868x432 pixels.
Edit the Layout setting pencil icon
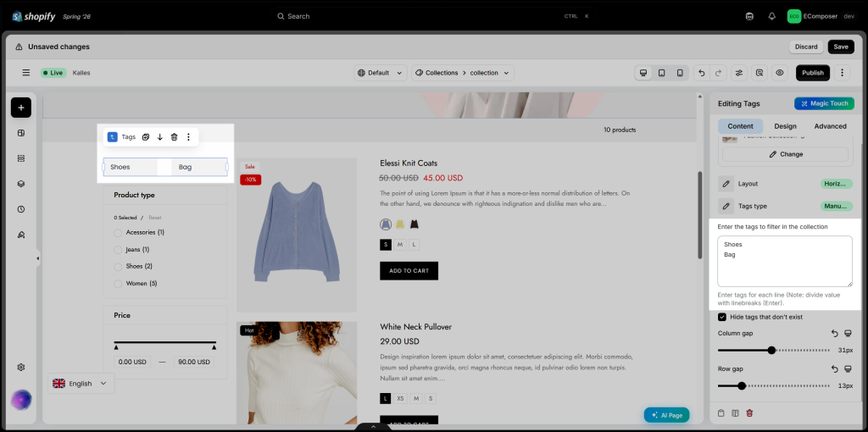(726, 184)
